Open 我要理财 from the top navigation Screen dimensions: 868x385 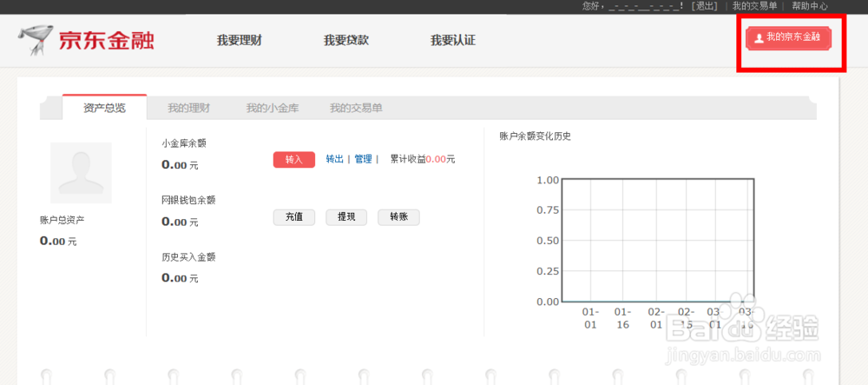(240, 41)
